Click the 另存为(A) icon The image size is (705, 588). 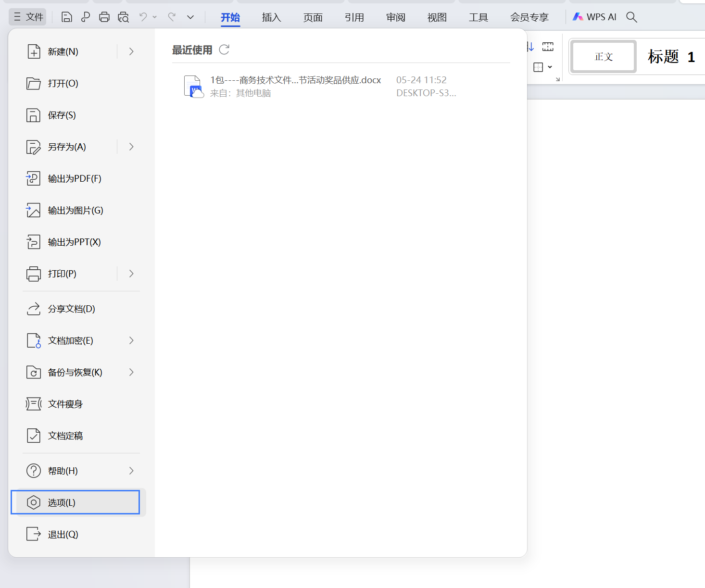[x=33, y=147]
